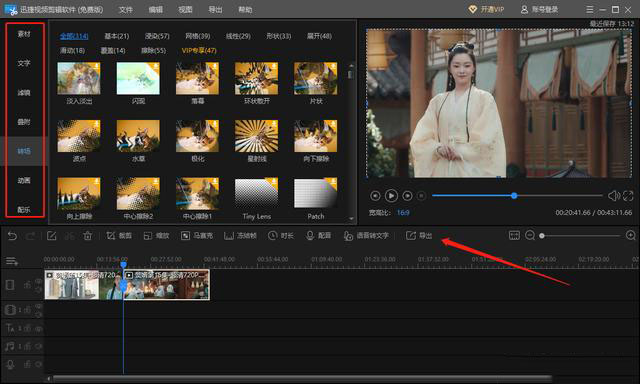Select the 淡入淡出 transition thumbnail
Screen dimensions: 640x384
(x=79, y=78)
